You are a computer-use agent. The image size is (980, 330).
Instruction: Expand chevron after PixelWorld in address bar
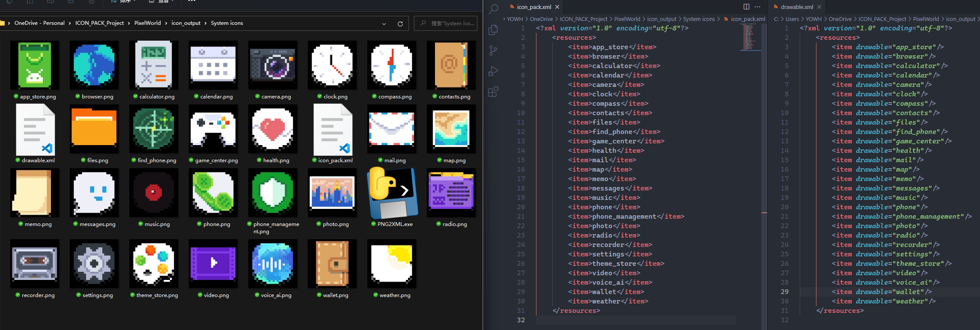(x=166, y=23)
